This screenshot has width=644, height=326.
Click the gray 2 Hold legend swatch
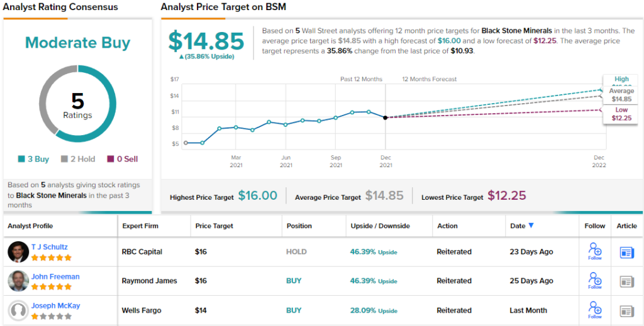(64, 160)
